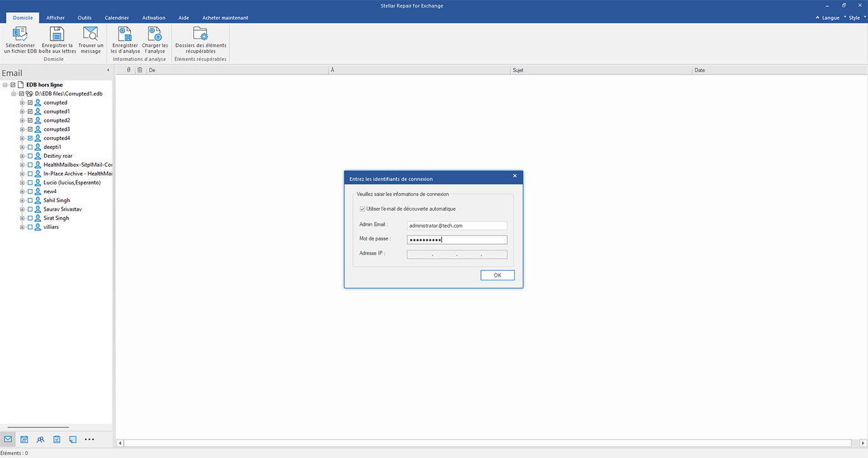
Task: Uncheck the corrupted2 mailbox checkbox
Action: 30,120
